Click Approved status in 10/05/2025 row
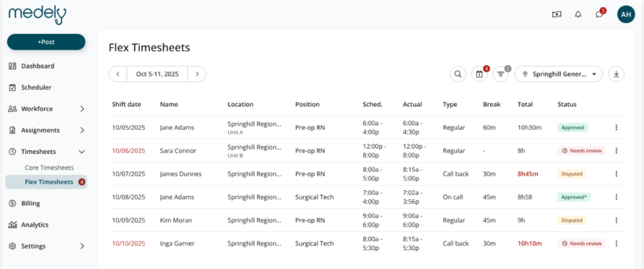Image resolution: width=644 pixels, height=269 pixels. [572, 127]
